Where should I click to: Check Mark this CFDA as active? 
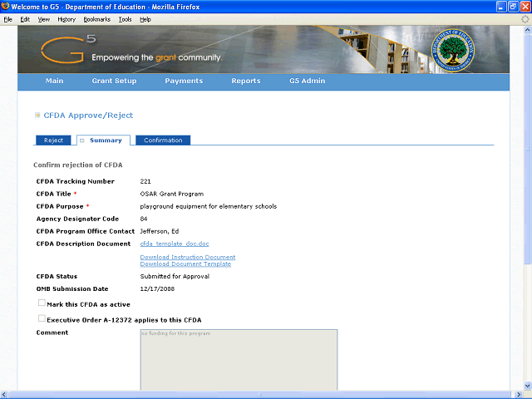coord(42,303)
